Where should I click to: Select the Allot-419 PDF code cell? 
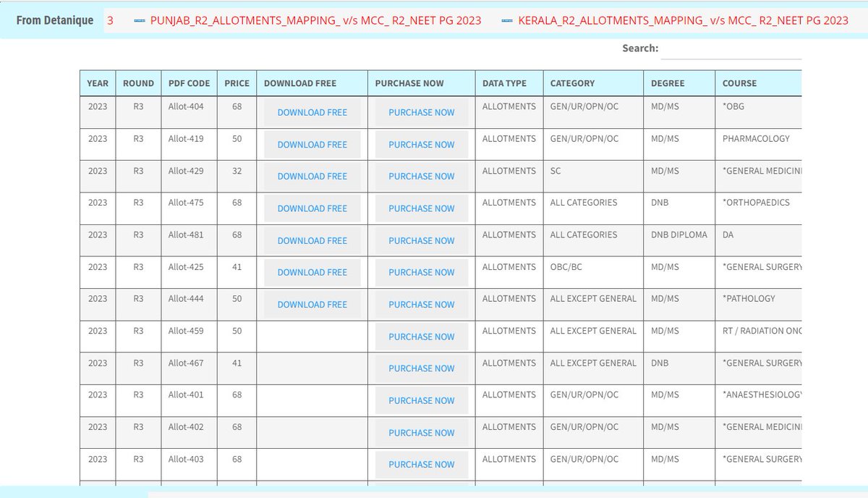[189, 144]
